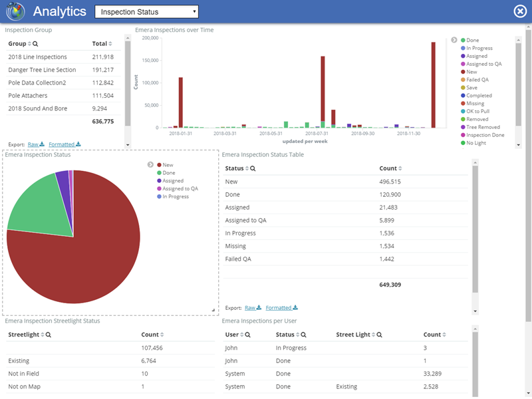
Task: Click the pie chart panel resize handle
Action: pos(213,310)
